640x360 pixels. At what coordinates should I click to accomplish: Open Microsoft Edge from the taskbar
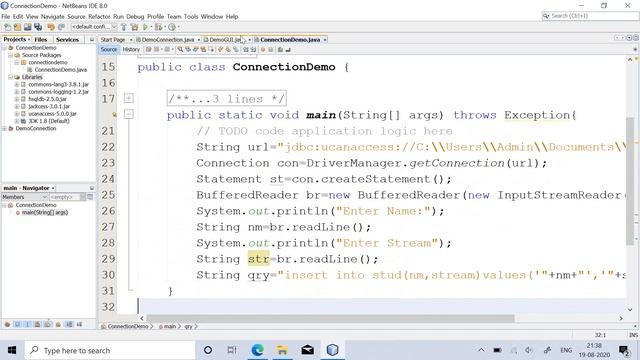point(258,351)
